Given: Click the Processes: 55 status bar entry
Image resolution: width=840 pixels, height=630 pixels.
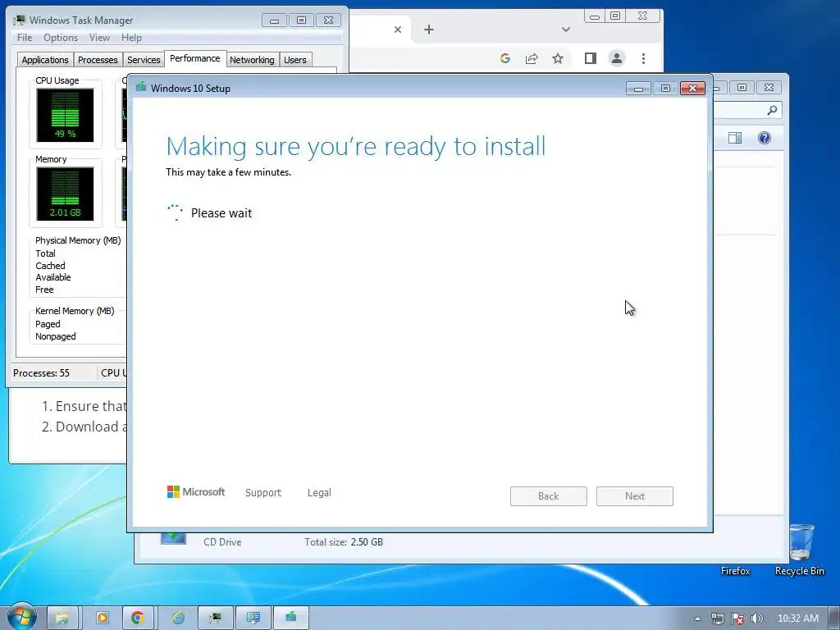Looking at the screenshot, I should [x=41, y=373].
